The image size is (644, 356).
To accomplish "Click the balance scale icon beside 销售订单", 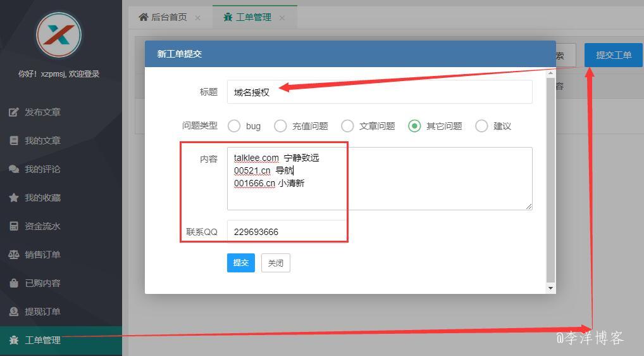I will (14, 255).
